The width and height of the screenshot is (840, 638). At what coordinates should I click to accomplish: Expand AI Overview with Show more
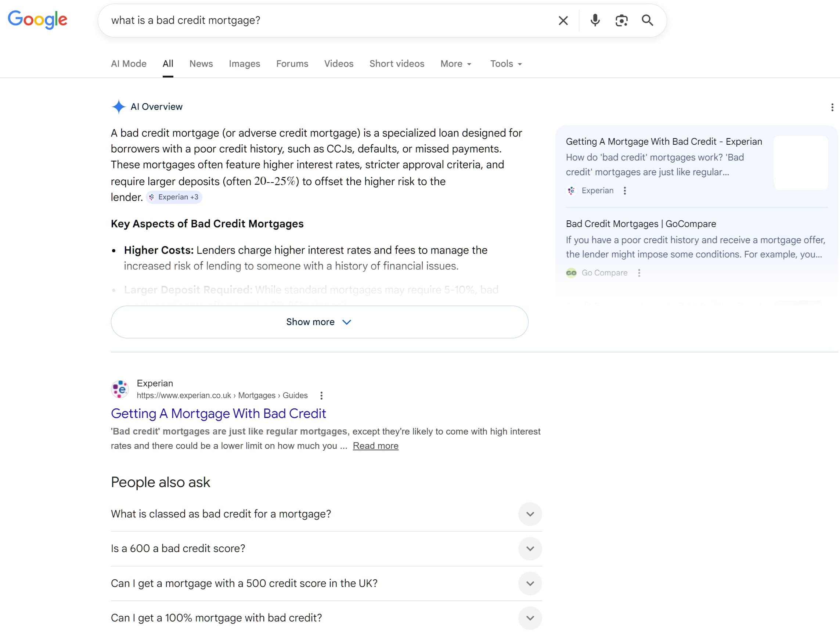tap(320, 322)
